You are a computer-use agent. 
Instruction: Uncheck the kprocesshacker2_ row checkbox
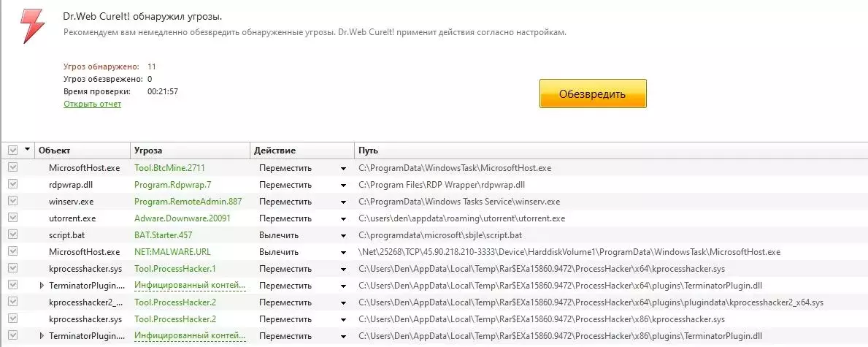(12, 302)
